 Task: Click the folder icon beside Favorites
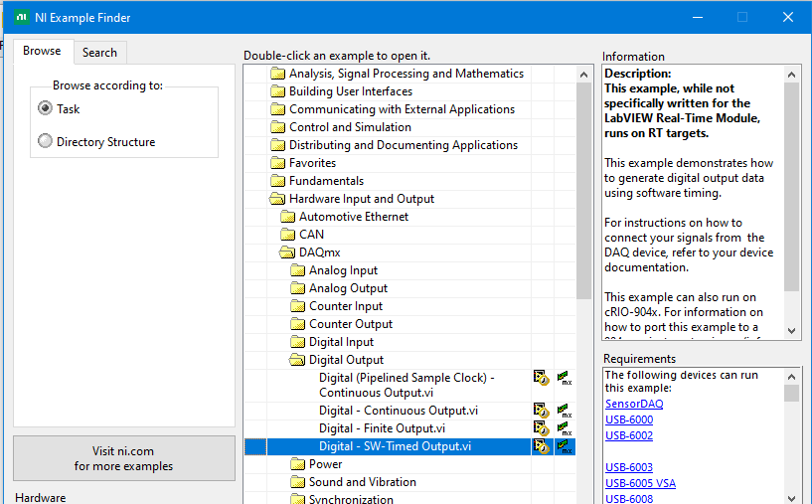click(x=278, y=163)
